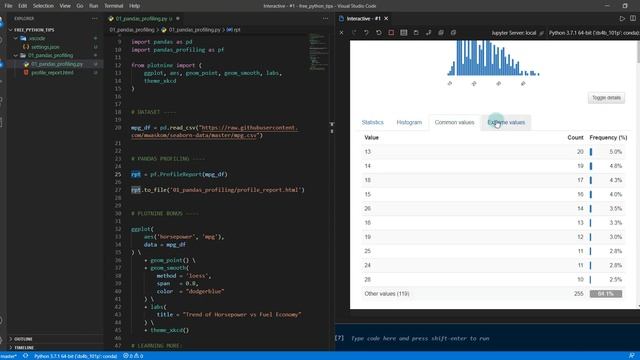Click the Interactive window vertical scrollbar
Image resolution: width=640 pixels, height=360 pixels.
click(638, 51)
